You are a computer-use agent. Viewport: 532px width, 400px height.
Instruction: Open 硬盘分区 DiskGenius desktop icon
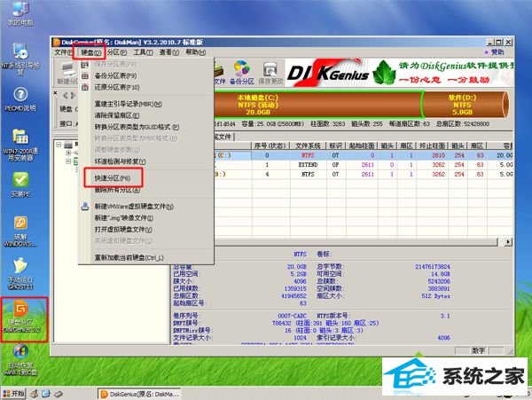point(21,317)
